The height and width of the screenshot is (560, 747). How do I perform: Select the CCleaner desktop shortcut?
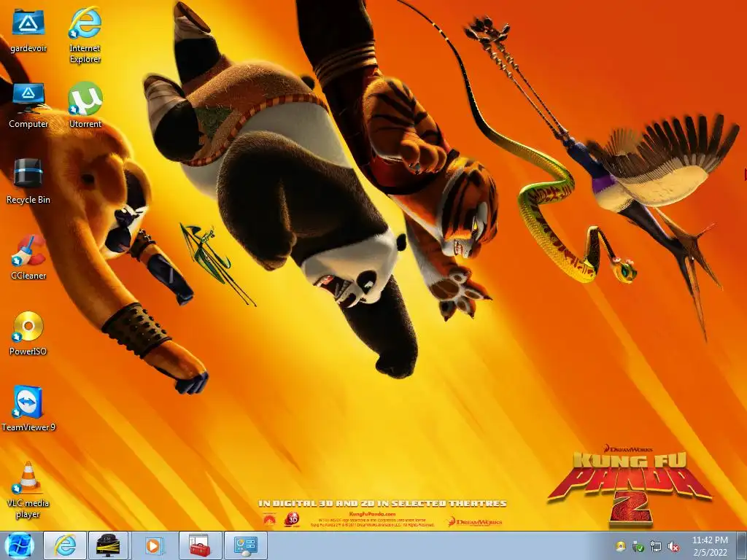click(x=28, y=257)
